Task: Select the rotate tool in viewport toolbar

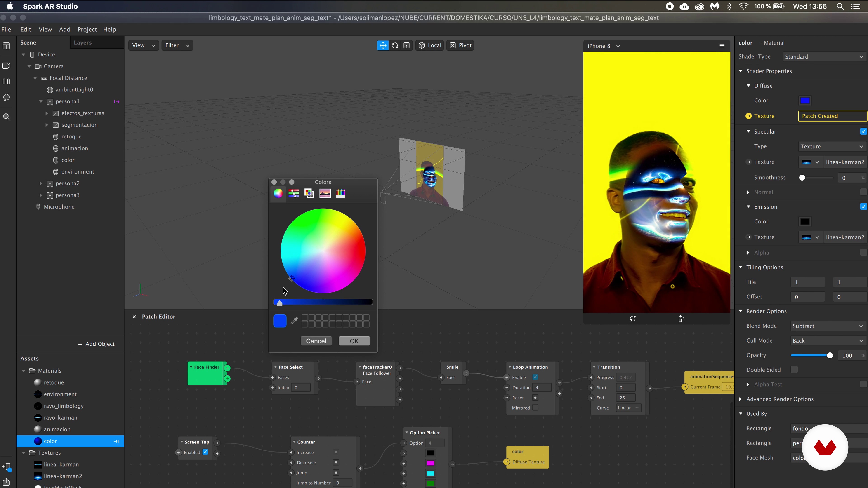Action: tap(395, 45)
